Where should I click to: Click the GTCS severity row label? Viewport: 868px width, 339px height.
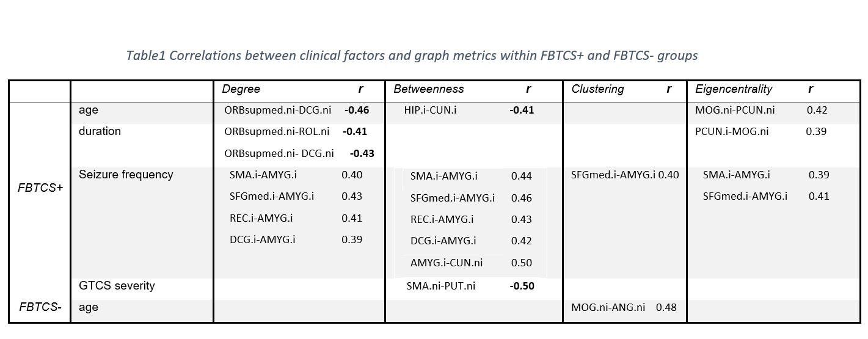point(117,285)
